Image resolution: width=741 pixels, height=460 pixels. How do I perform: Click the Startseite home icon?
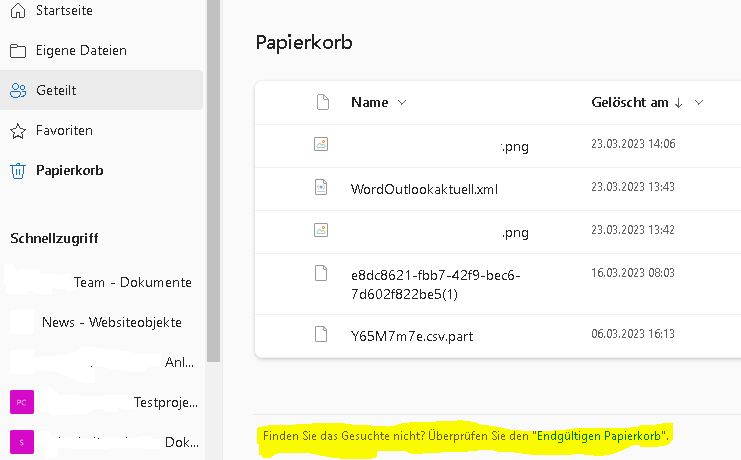(17, 10)
